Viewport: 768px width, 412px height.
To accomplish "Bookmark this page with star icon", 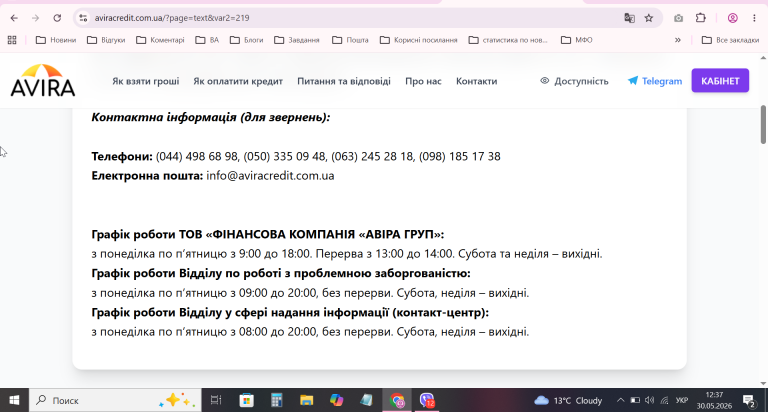I will 649,18.
